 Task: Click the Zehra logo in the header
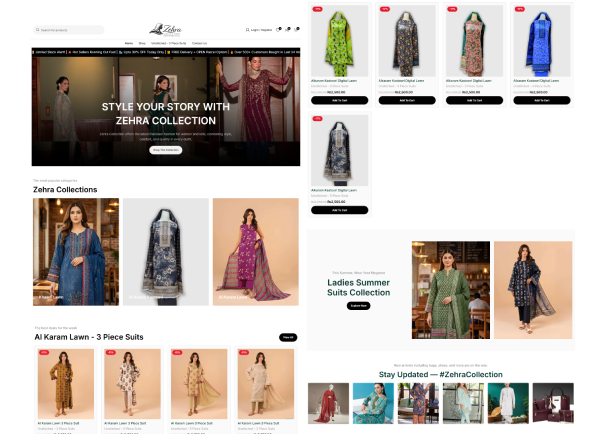coord(165,30)
